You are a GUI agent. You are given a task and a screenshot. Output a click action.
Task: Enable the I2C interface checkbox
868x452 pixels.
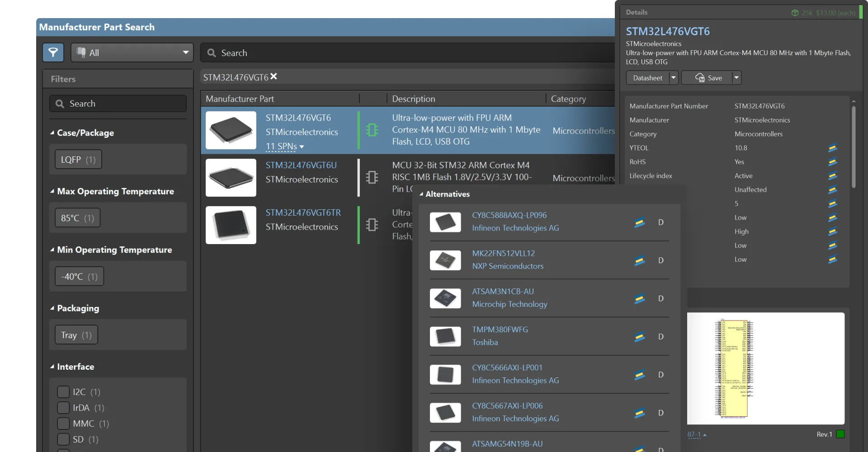[x=63, y=392]
